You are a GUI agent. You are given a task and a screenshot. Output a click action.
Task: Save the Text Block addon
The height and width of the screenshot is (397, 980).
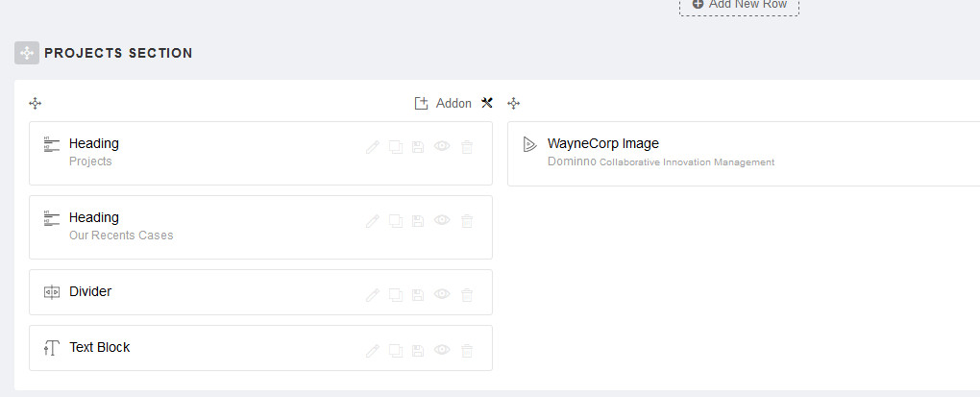418,351
